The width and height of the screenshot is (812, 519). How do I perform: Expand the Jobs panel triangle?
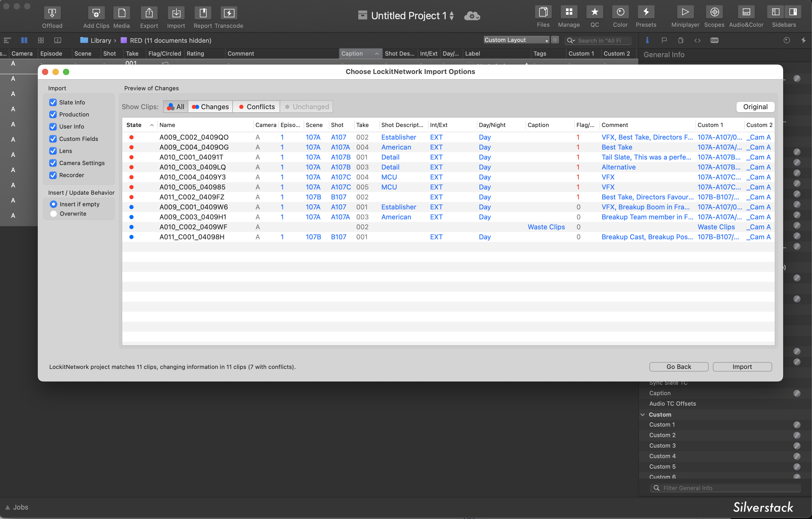coord(7,507)
